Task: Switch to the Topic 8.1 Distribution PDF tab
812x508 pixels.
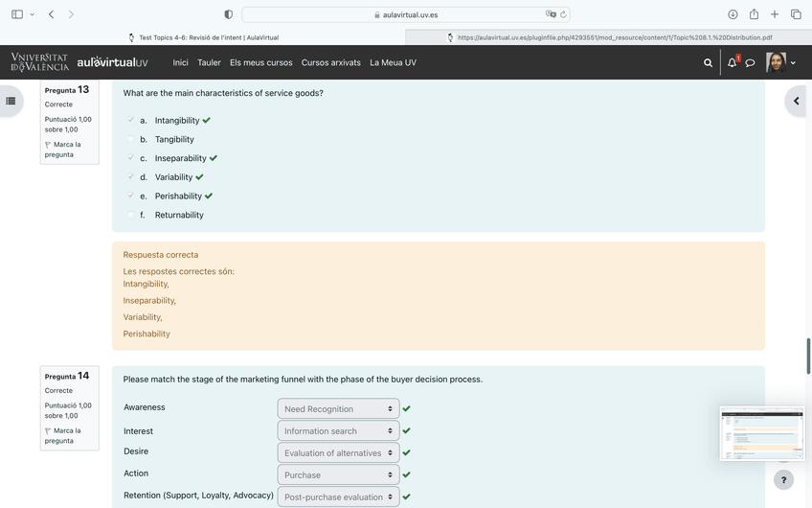Action: [x=609, y=37]
